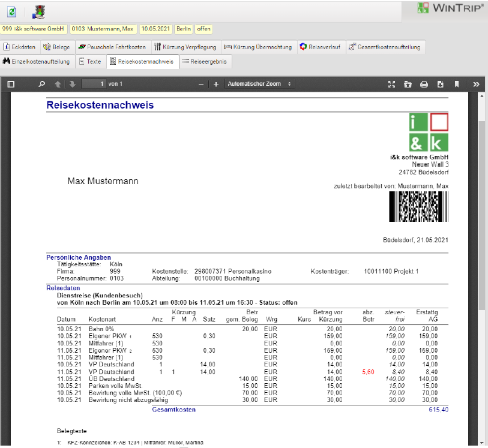Screen dimensions: 488x448
Task: Toggle the PDF sidebar panel
Action: point(11,84)
